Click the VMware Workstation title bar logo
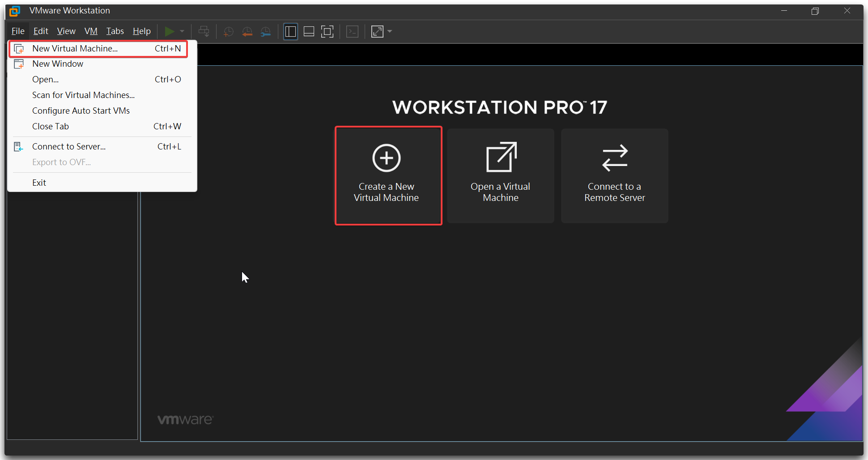Image resolution: width=868 pixels, height=460 pixels. click(x=15, y=11)
